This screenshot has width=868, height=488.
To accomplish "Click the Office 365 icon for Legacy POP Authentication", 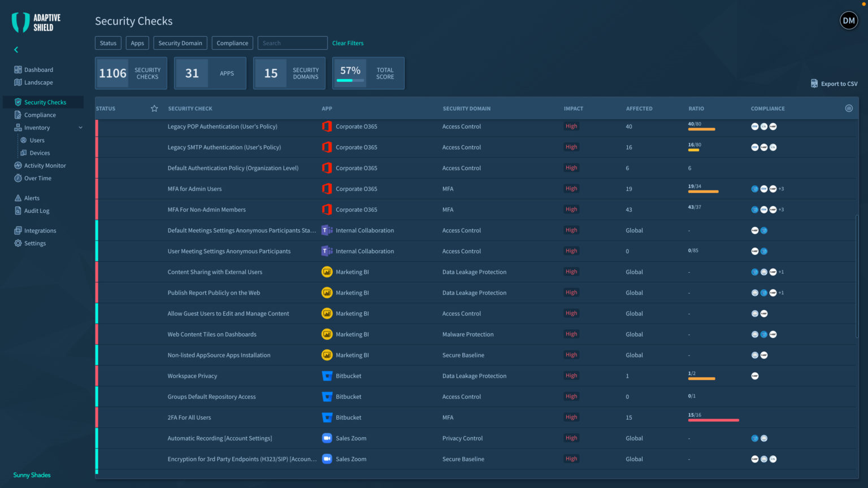I will point(327,127).
